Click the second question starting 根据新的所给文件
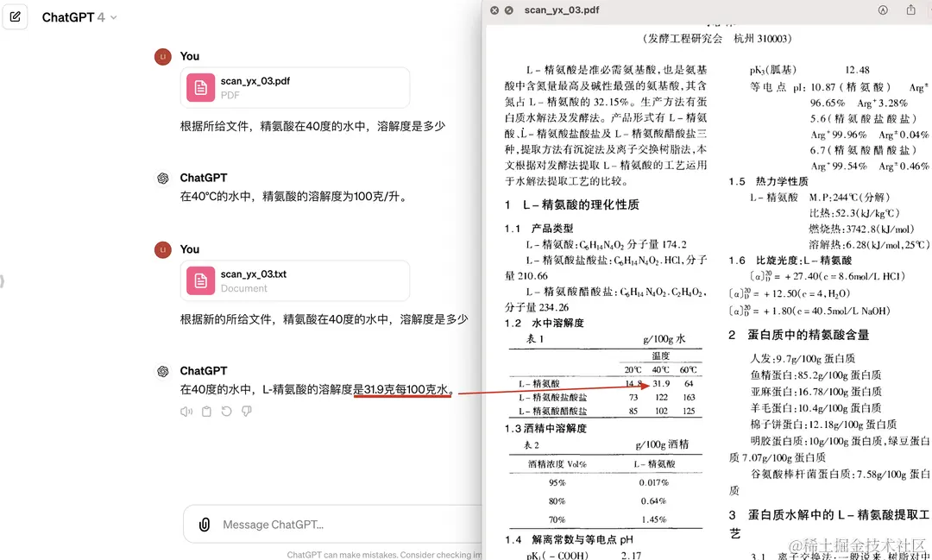 324,319
